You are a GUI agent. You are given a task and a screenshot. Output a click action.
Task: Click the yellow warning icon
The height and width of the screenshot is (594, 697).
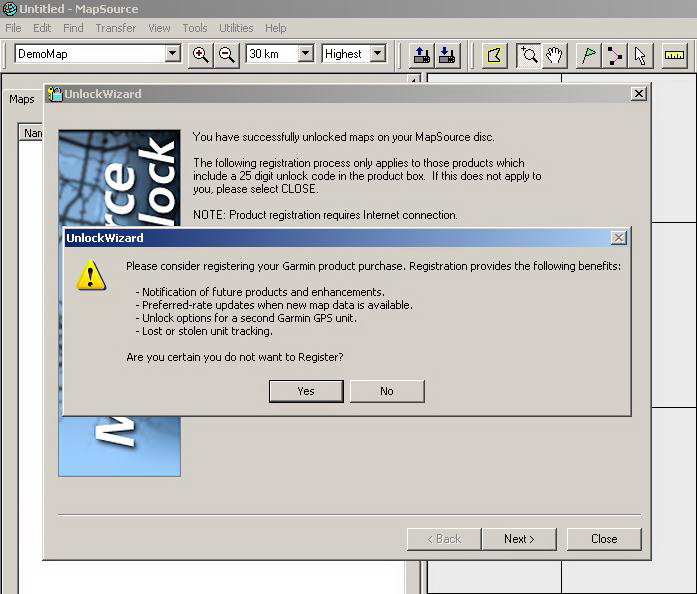pos(91,275)
